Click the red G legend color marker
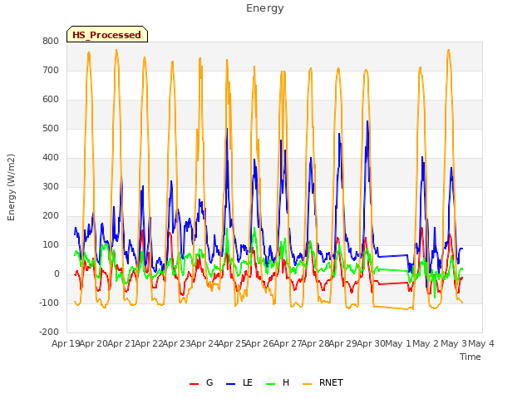 (194, 384)
